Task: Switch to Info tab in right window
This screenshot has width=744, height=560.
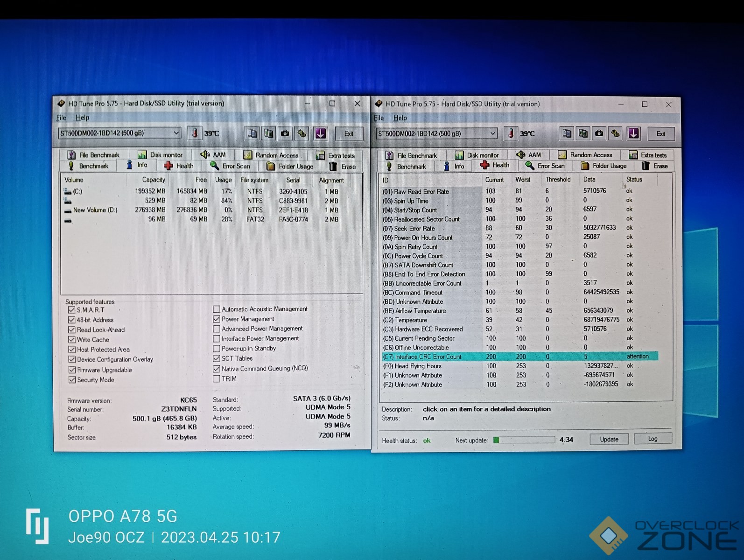Action: tap(454, 166)
